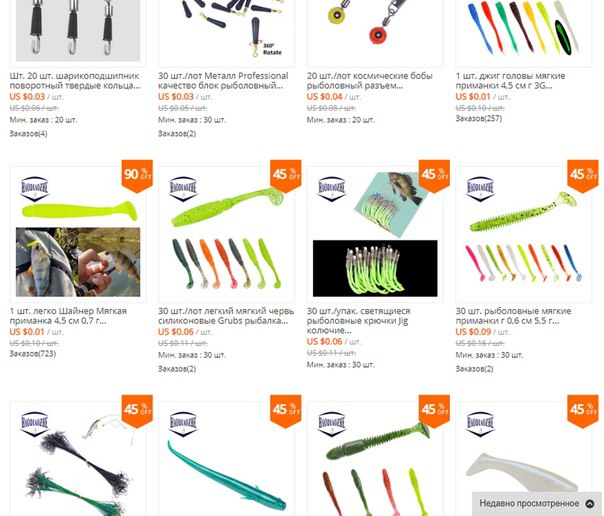Viewport: 604px width, 516px height.
Task: Open title '1 шт. легко Шайнер Мягкая приманка'
Action: (68, 316)
